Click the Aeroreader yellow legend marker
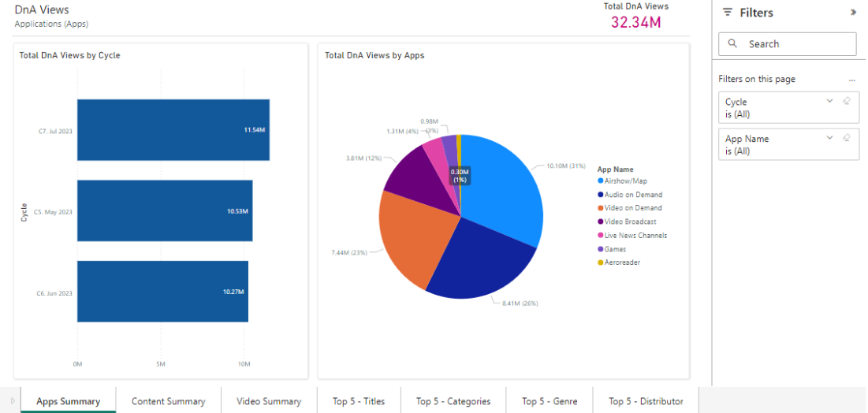868x413 pixels. click(601, 262)
